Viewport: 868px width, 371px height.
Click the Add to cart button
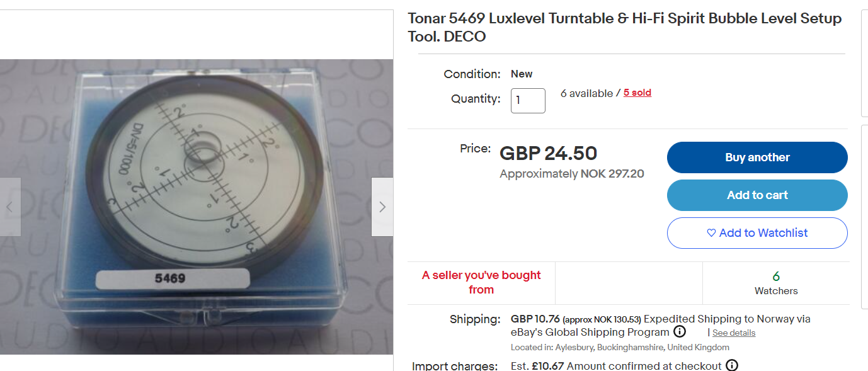(757, 195)
